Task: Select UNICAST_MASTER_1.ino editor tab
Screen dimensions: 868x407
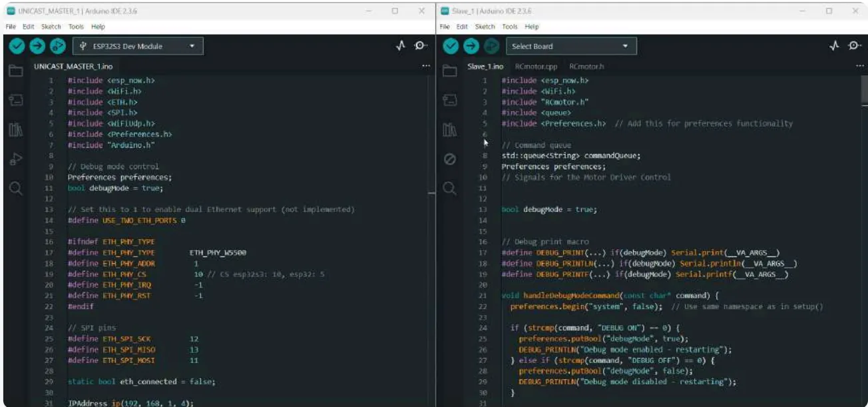Action: tap(73, 67)
